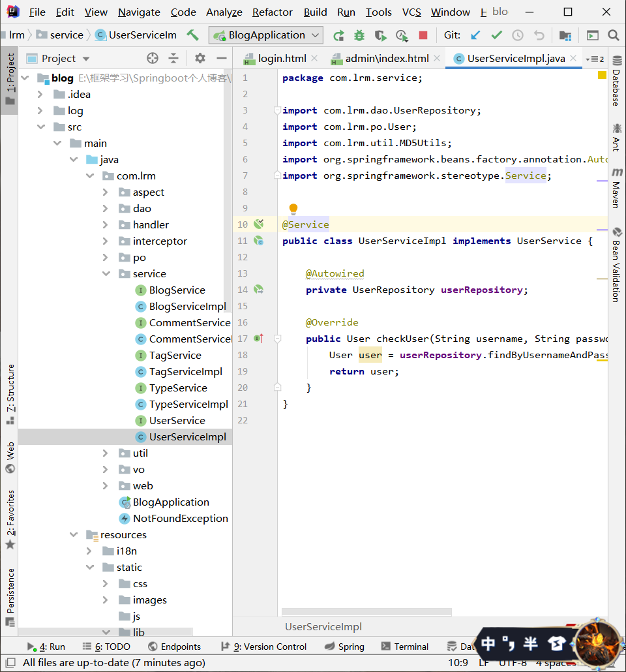This screenshot has height=672, width=626.
Task: Update project with Git blue arrow
Action: 475,35
